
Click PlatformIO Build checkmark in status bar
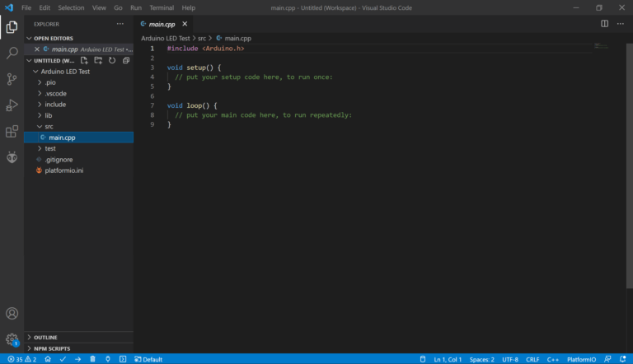point(63,359)
